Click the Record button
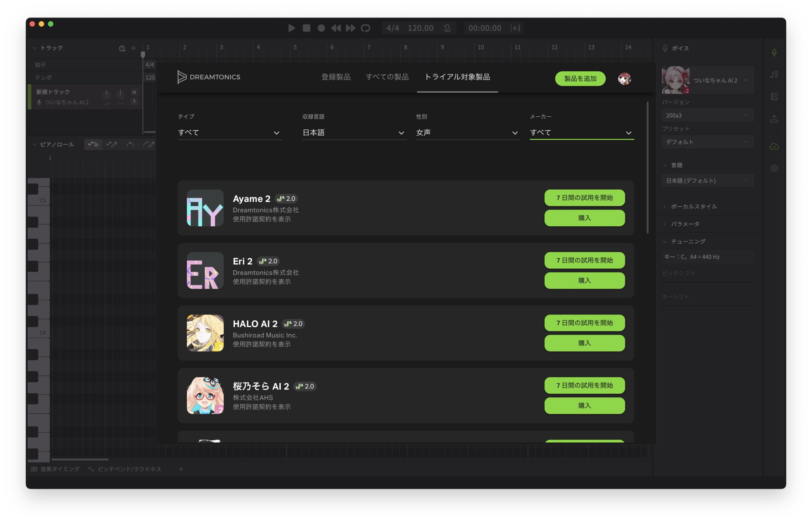The image size is (812, 523). click(321, 28)
